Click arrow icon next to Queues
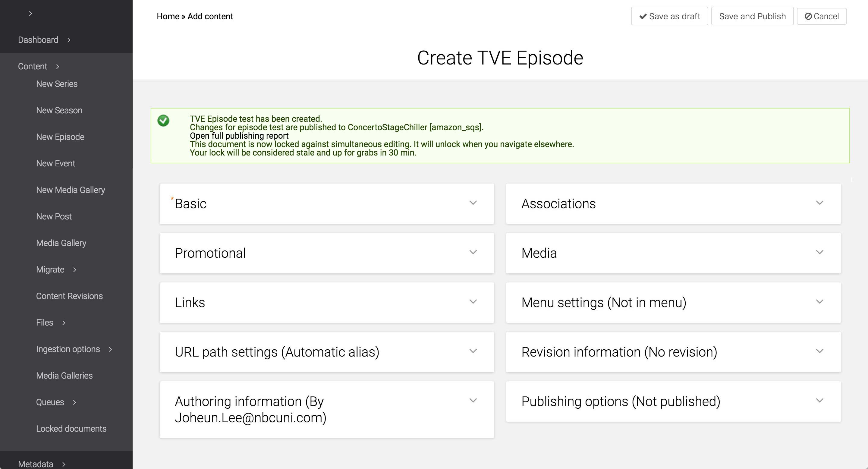 click(x=74, y=402)
